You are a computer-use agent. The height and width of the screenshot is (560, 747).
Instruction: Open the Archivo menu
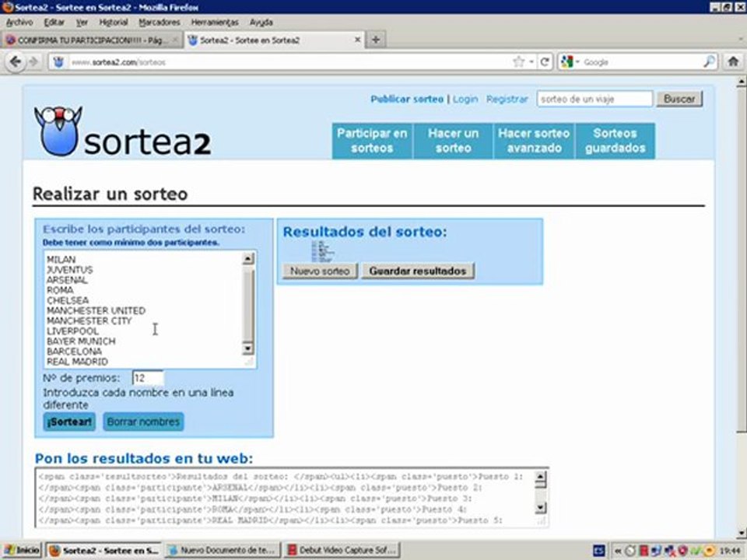pos(19,23)
